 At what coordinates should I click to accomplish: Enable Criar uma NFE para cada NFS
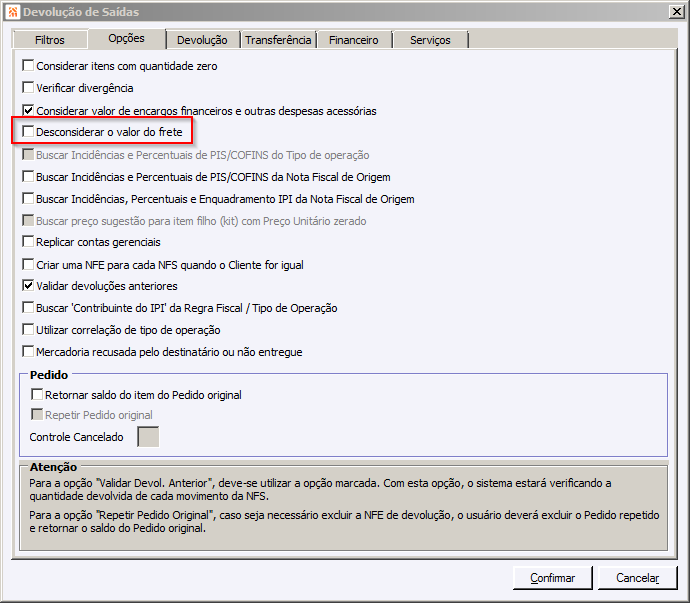point(28,265)
